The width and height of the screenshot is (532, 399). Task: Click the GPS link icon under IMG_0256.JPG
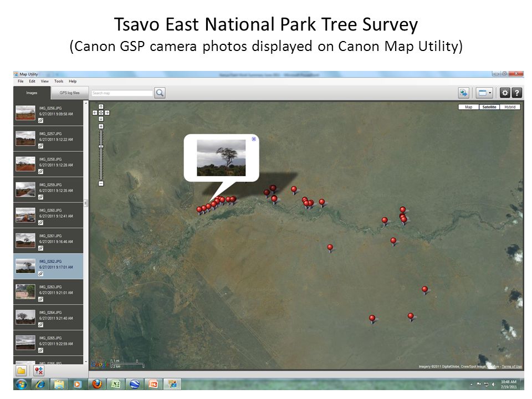point(40,120)
